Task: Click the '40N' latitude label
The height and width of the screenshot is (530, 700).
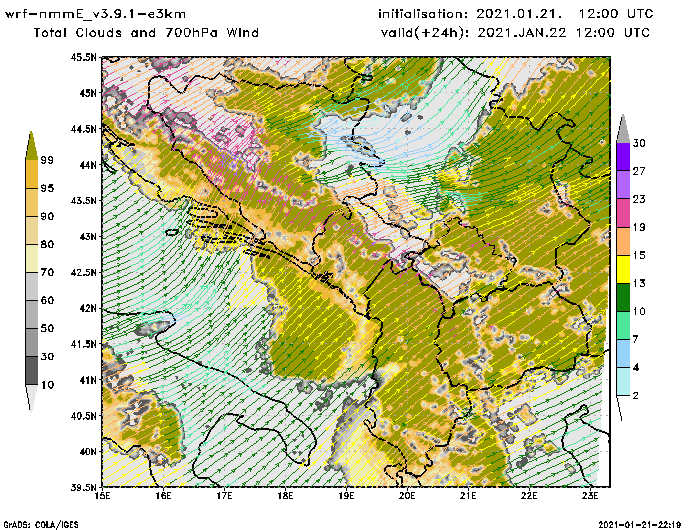Action: pos(88,451)
